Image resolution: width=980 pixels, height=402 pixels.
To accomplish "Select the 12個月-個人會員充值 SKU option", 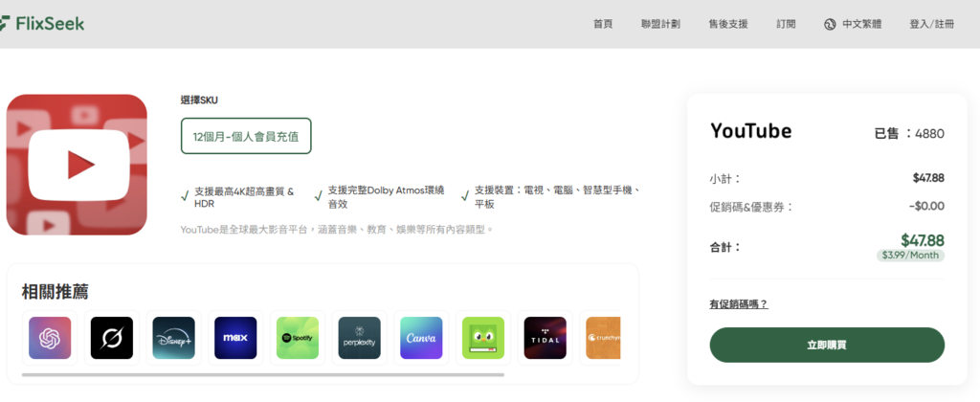I will tap(246, 136).
